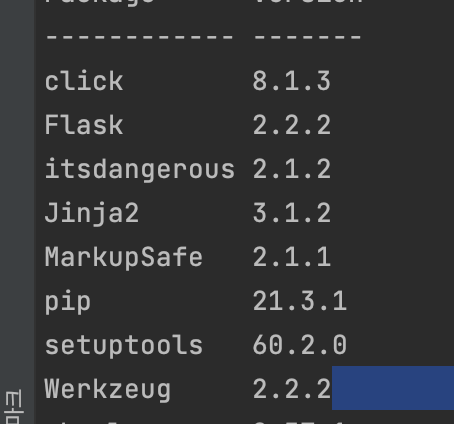
Task: Click the MarkupSafe package name
Action: click(x=124, y=258)
